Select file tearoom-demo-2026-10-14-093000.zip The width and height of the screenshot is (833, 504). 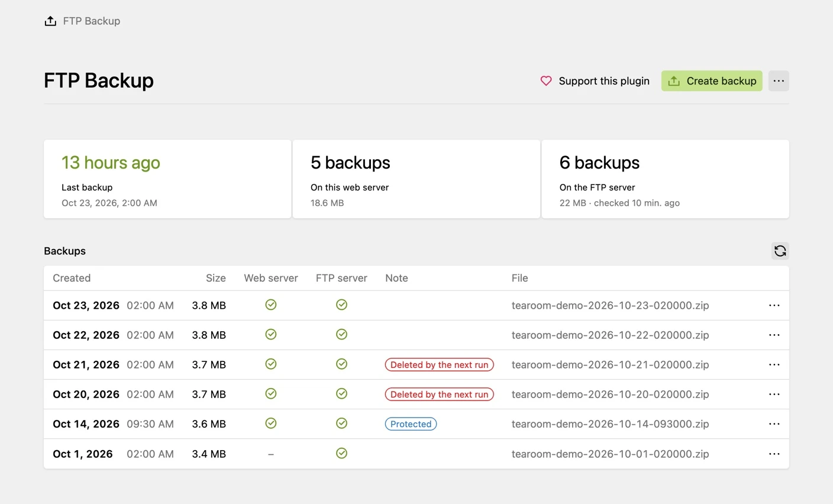[x=611, y=424]
